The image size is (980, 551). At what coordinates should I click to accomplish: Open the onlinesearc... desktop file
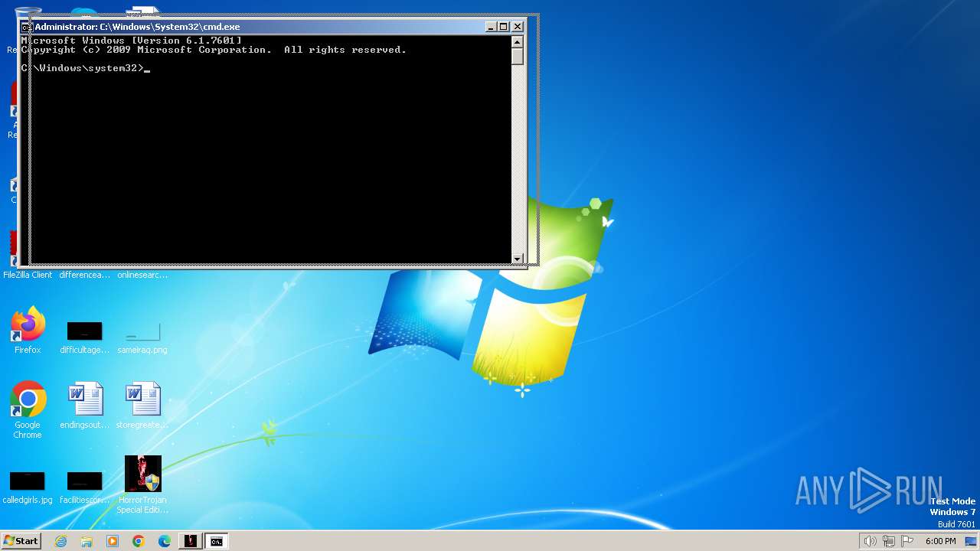click(x=142, y=275)
